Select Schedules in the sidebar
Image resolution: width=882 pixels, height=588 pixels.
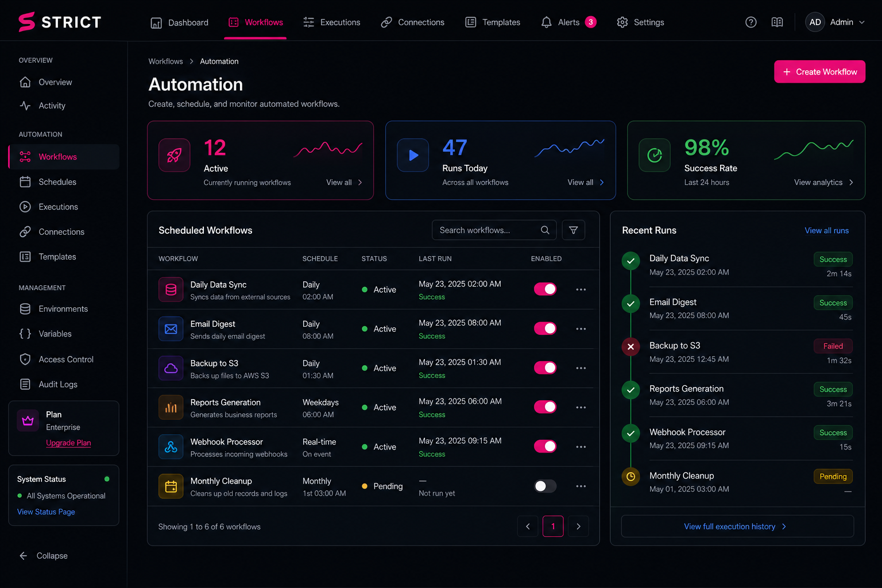[x=64, y=182]
